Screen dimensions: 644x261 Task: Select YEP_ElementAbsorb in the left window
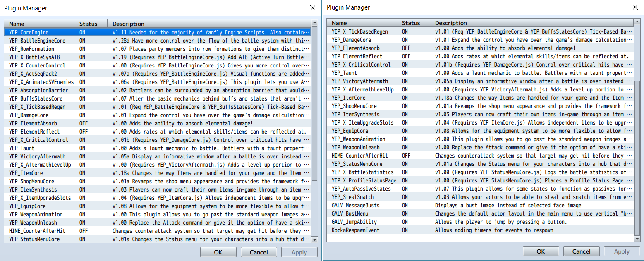[158, 123]
